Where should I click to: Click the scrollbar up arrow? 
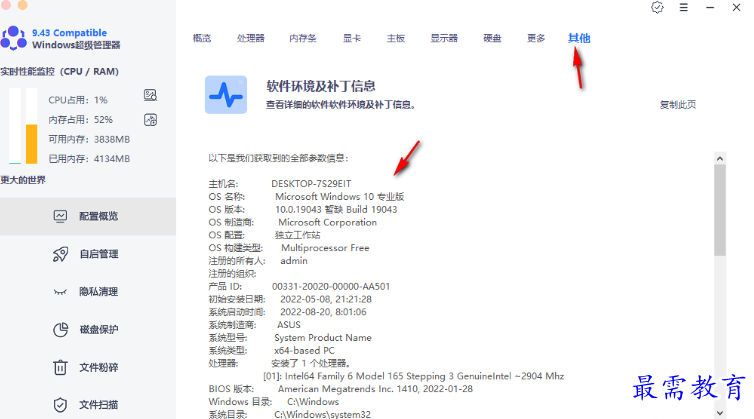pos(719,158)
